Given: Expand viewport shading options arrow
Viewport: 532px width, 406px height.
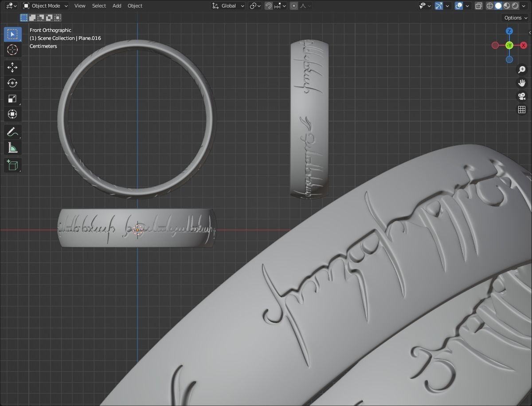Looking at the screenshot, I should 524,6.
